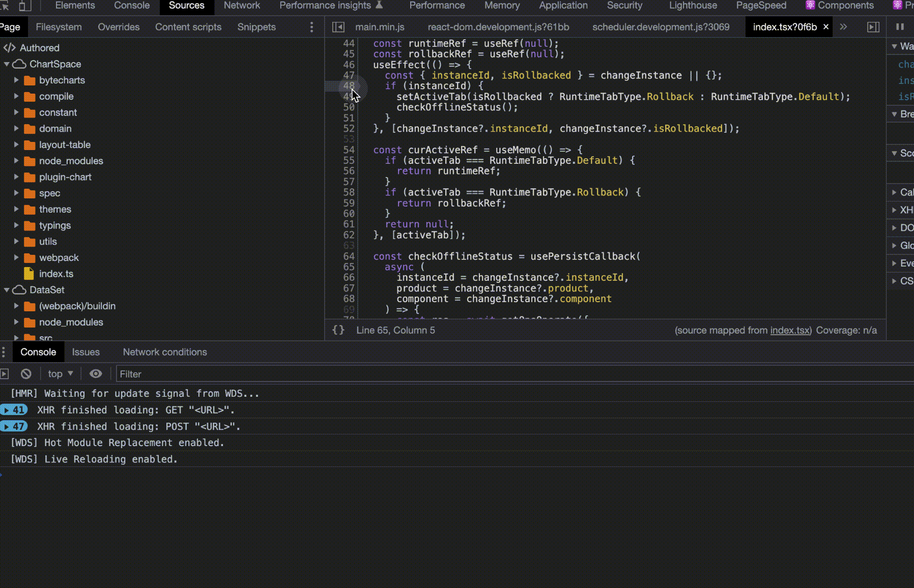The width and height of the screenshot is (914, 588).
Task: Expand the (webpack)/buildin folder
Action: [x=16, y=306]
